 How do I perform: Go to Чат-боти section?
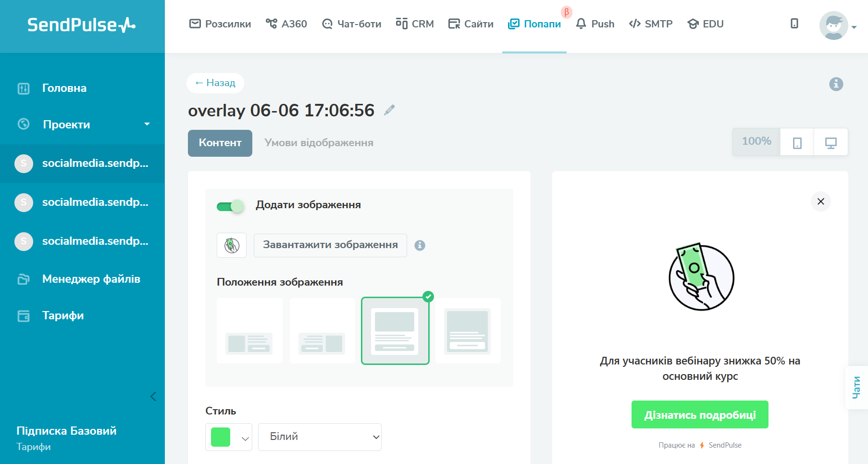pos(351,24)
